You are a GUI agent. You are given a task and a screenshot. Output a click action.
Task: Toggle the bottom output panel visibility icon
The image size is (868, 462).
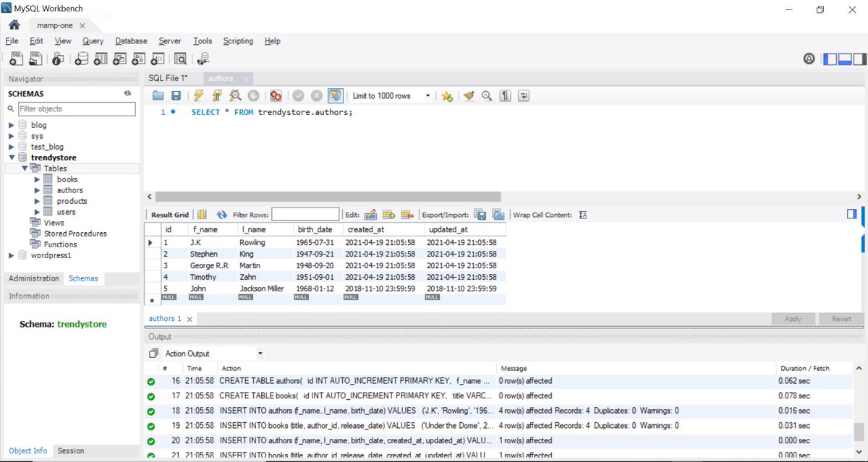[844, 59]
